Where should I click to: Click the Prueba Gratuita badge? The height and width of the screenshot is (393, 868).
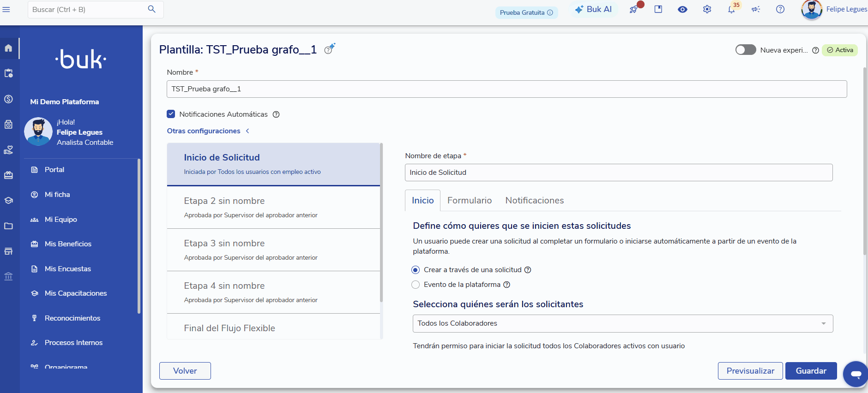[526, 12]
